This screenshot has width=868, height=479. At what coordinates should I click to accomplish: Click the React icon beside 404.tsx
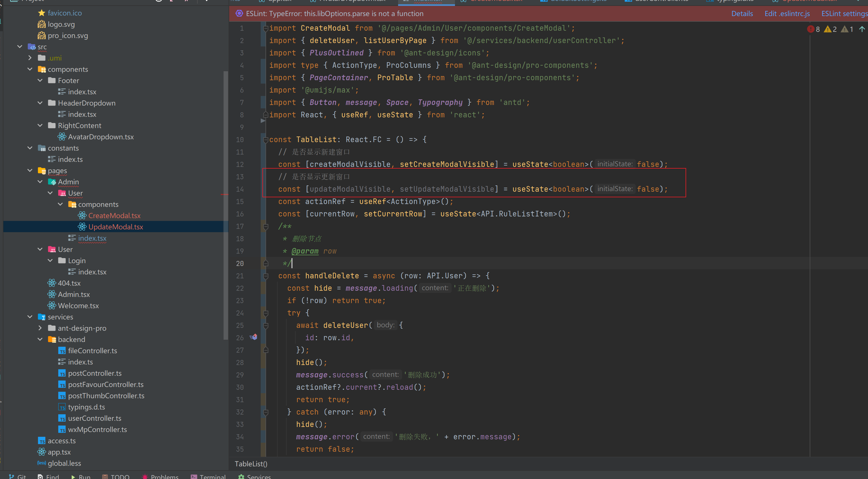coord(52,283)
